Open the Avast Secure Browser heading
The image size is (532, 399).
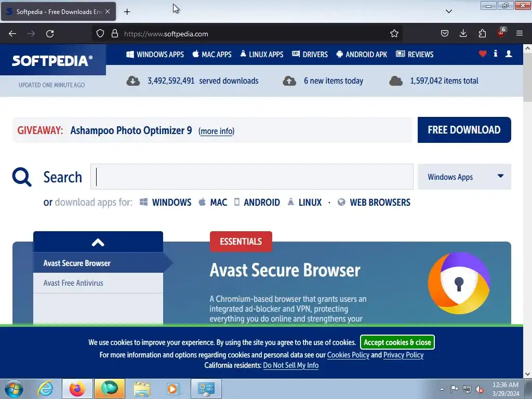tap(285, 270)
